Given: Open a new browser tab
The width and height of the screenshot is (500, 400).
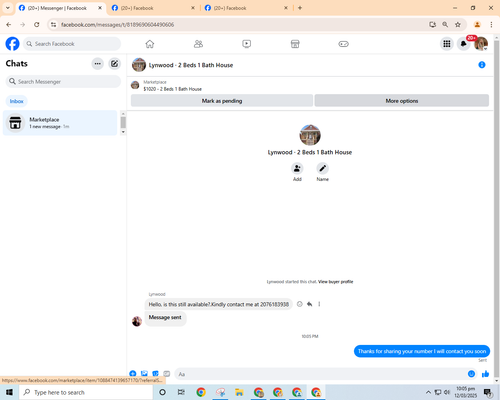Looking at the screenshot, I should click(x=300, y=8).
